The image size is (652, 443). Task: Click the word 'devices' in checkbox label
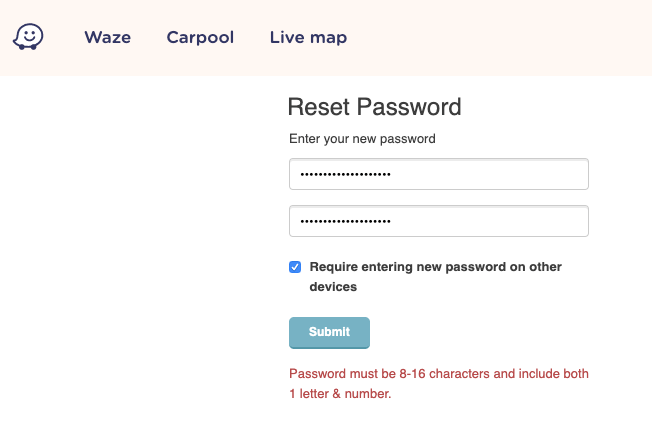[x=333, y=286]
